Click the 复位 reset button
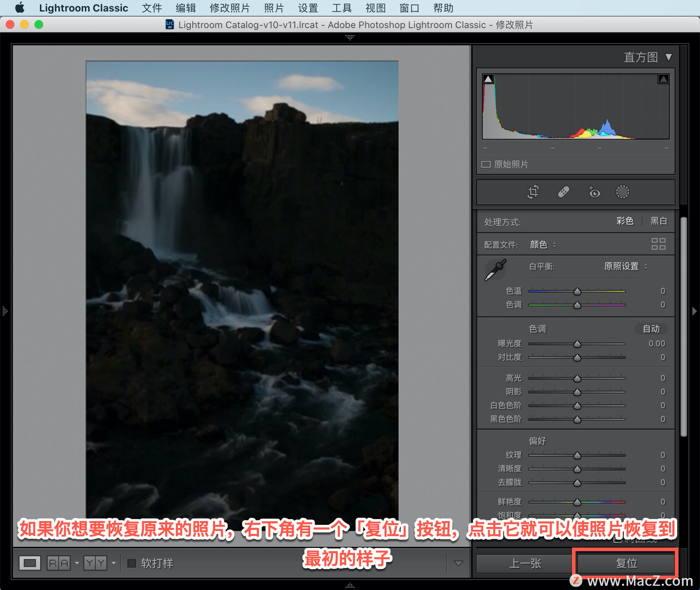 [626, 563]
